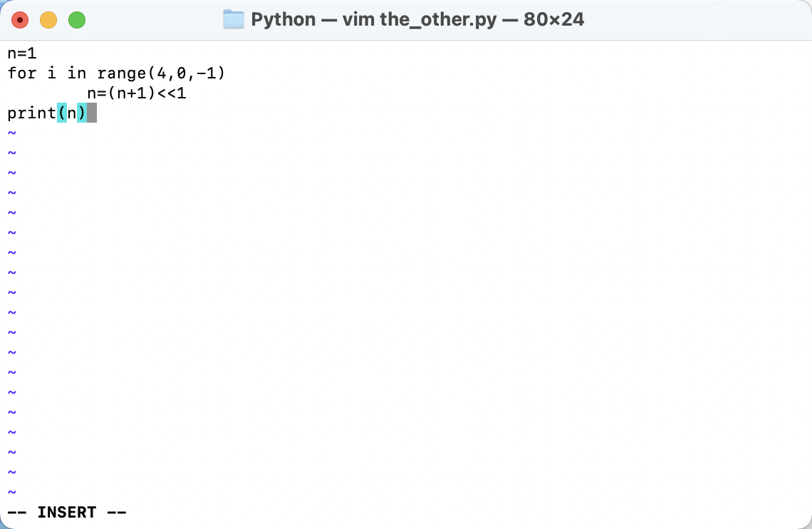The image size is (812, 529).
Task: Place cursor on the "n=1" line
Action: point(22,53)
